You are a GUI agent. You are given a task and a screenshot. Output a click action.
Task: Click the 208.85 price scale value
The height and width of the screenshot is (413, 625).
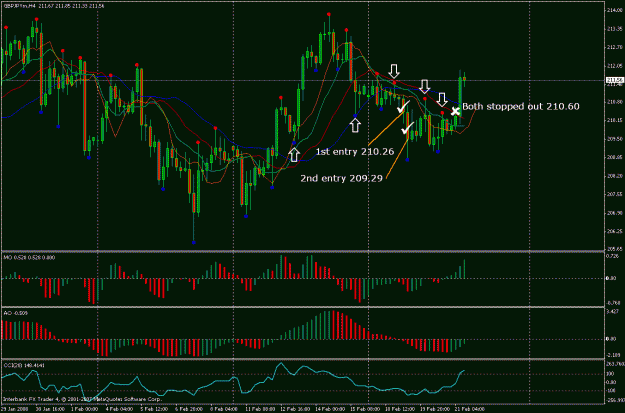coord(615,157)
